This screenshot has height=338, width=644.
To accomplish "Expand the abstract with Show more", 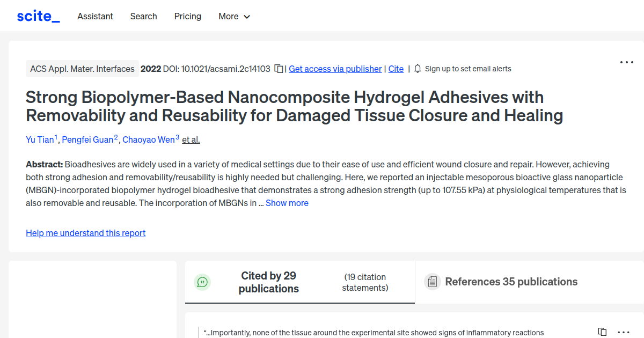I will (287, 203).
